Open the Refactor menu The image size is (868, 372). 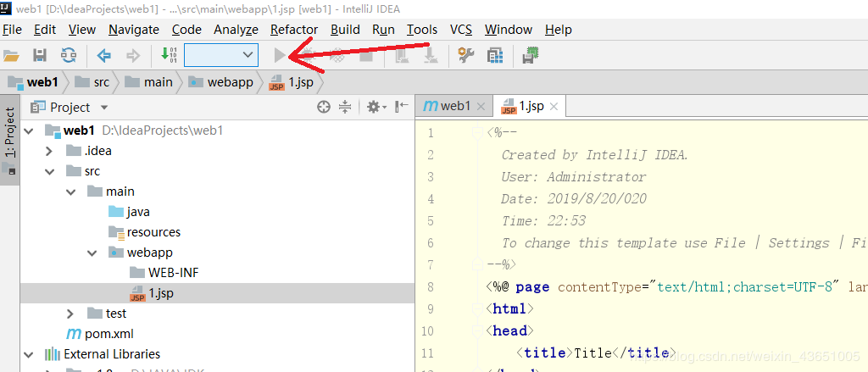click(294, 30)
